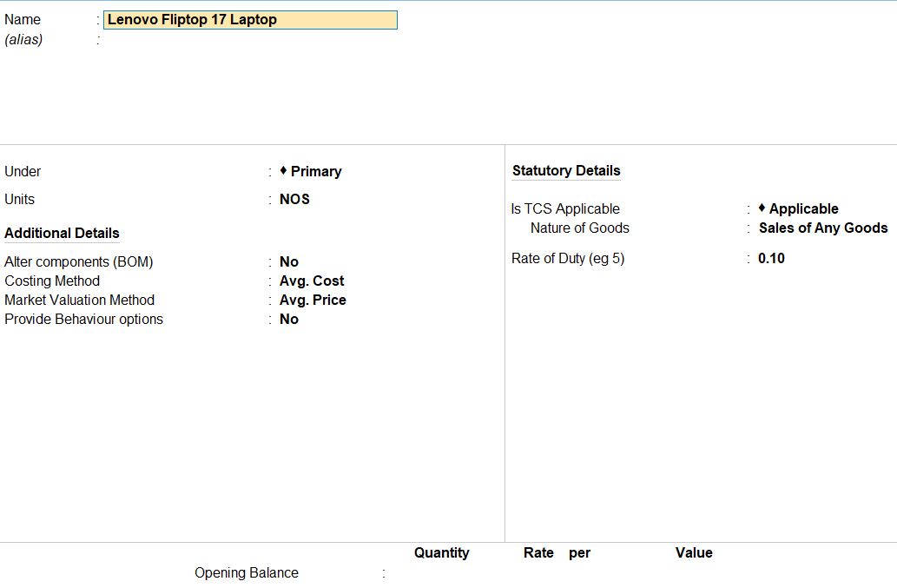Open Market Valuation Method 'Avg. Price' value

(313, 301)
